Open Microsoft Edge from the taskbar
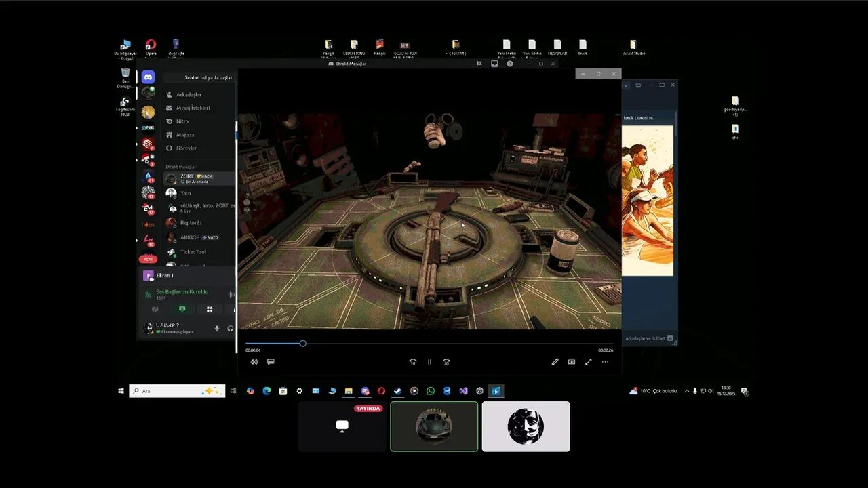 (267, 391)
